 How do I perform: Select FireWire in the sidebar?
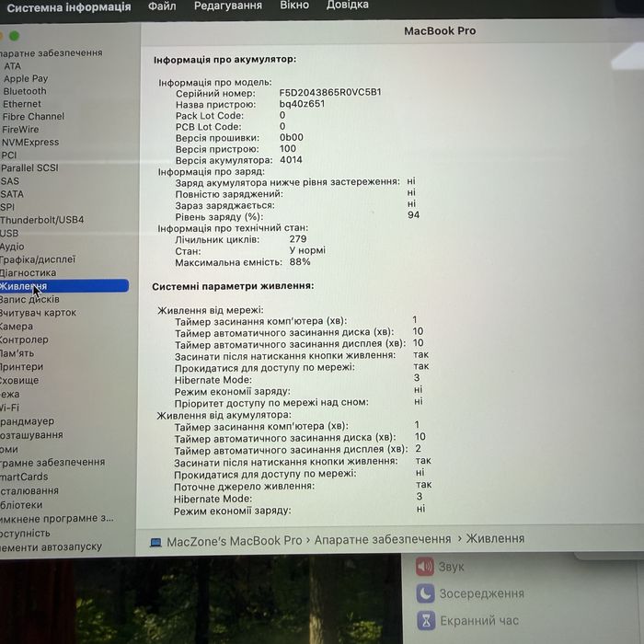click(20, 130)
